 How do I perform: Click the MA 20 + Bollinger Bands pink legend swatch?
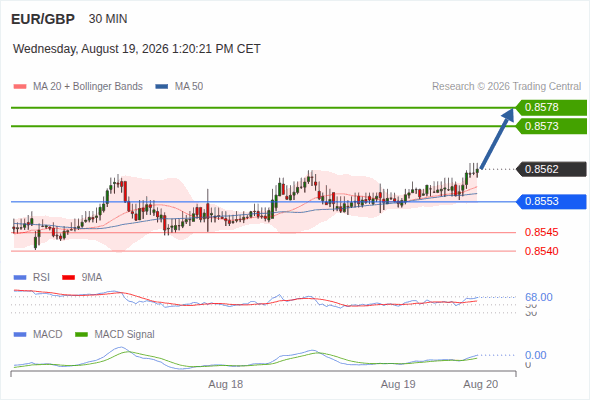tap(20, 87)
